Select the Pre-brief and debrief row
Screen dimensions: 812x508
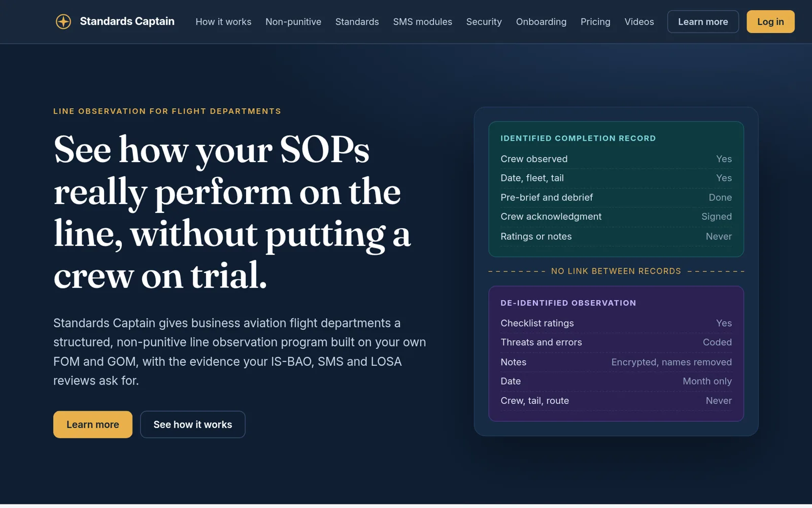tap(616, 198)
